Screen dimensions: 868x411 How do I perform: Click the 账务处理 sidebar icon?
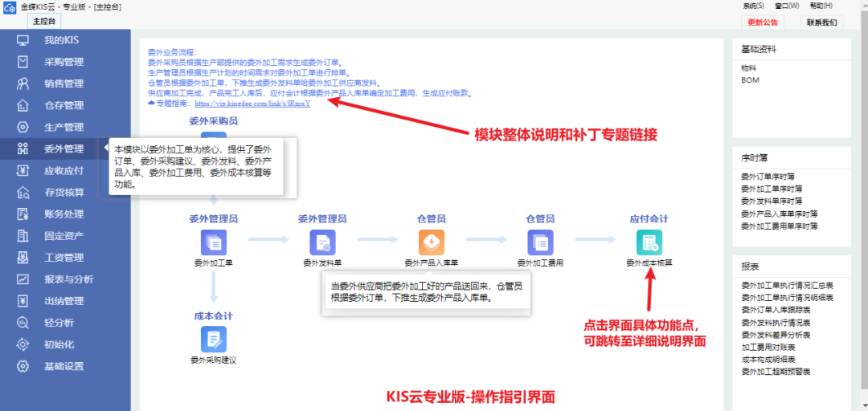coord(23,214)
